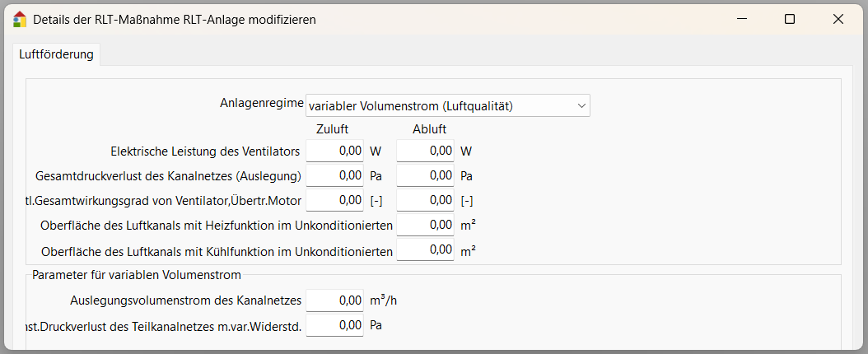Click the Abluft column header label
Screen dimensions: 868x354
click(429, 128)
